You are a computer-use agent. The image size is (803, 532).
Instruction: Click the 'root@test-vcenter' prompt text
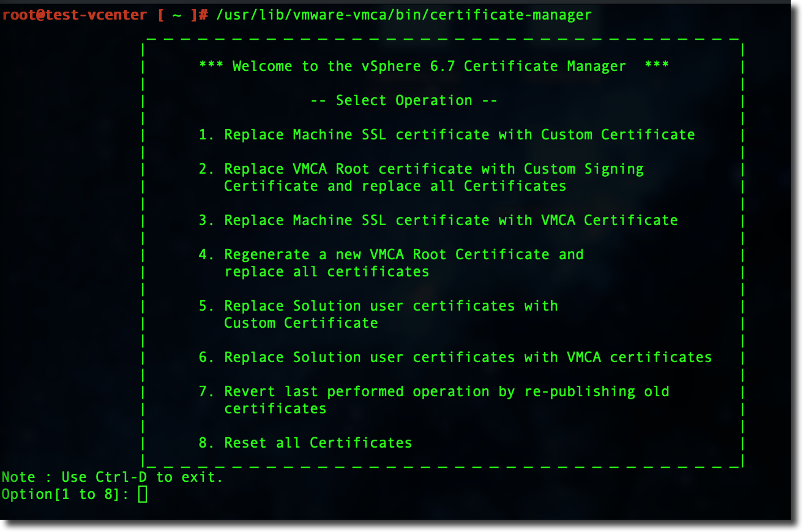pyautogui.click(x=75, y=15)
